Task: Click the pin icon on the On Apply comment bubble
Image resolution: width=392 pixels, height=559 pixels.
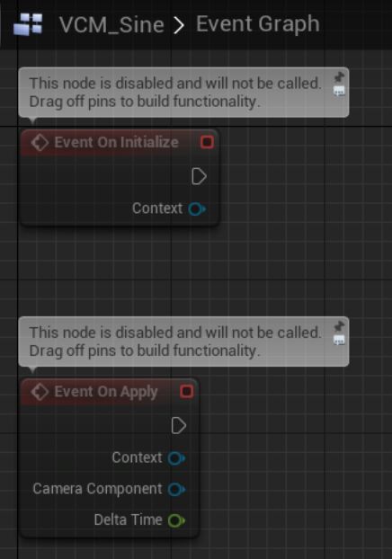Action: tap(339, 326)
